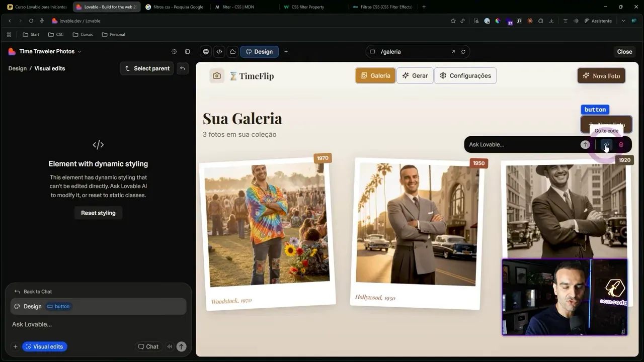Toggle Chat mode in the prompt box
This screenshot has height=362, width=644.
[148, 346]
